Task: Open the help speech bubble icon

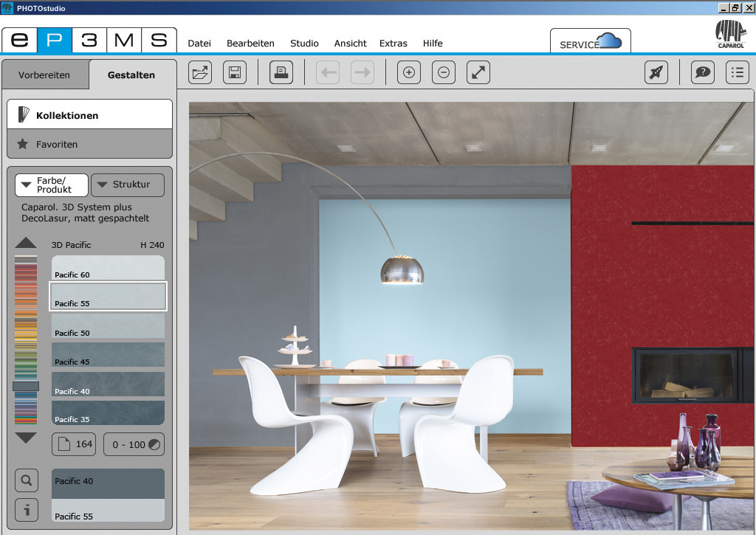Action: 702,72
